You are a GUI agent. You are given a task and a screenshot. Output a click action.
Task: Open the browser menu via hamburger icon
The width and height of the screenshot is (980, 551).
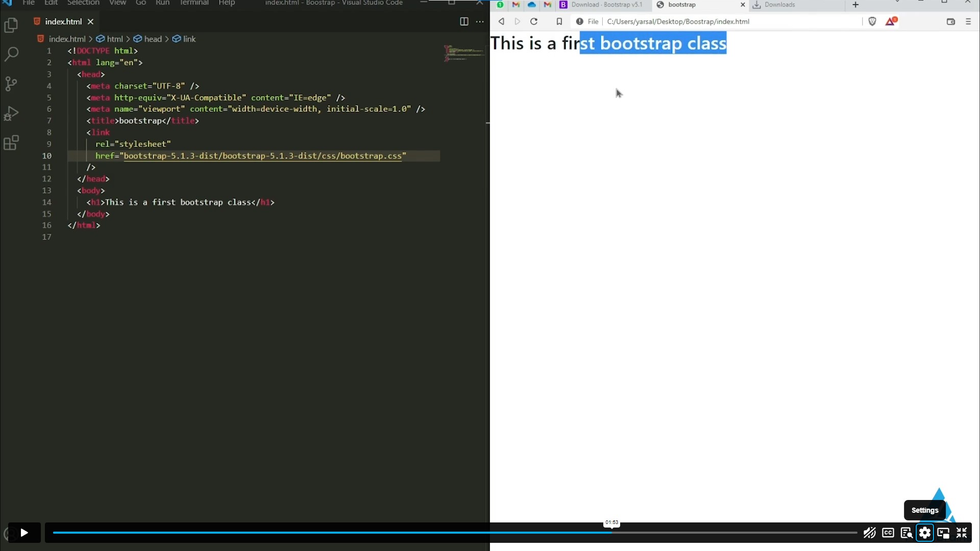coord(968,21)
